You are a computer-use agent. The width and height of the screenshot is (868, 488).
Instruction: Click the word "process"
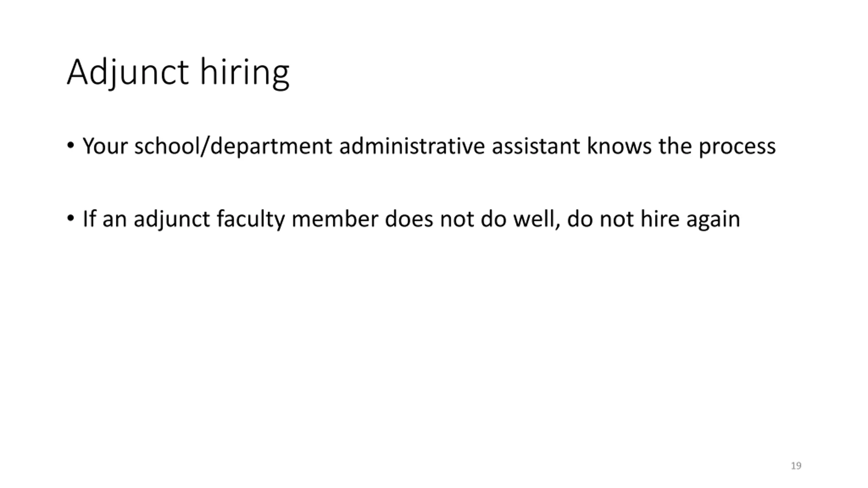point(737,147)
